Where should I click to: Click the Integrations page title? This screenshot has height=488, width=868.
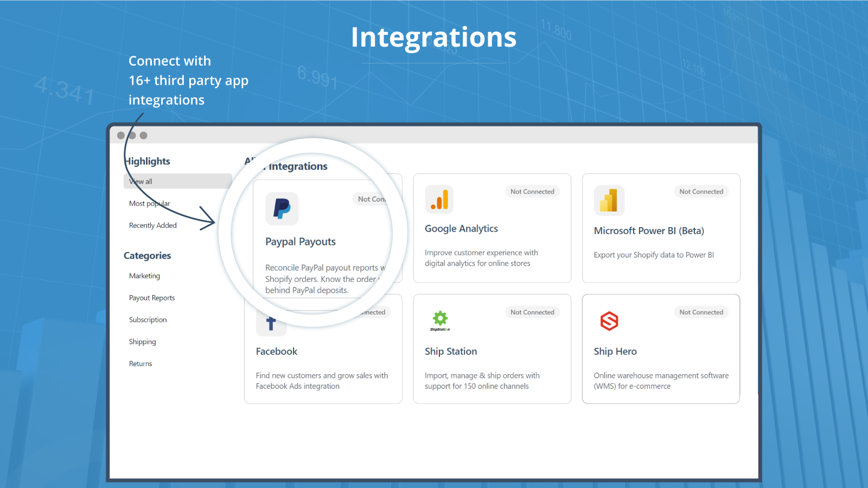[433, 37]
